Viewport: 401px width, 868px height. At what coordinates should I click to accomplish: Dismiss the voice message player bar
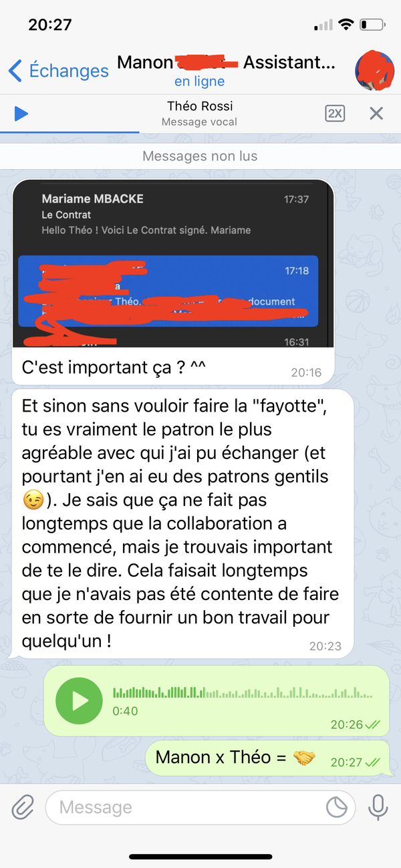click(376, 114)
